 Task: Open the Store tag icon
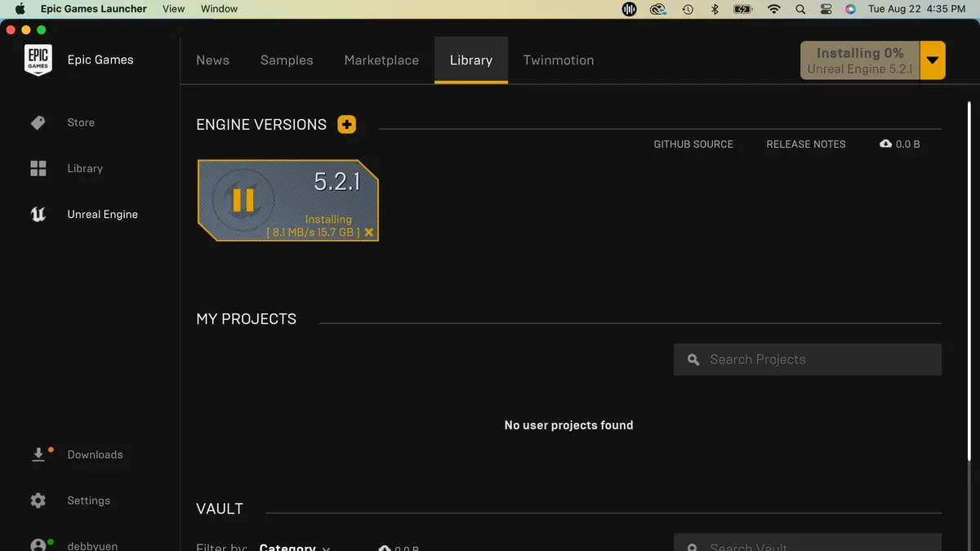pyautogui.click(x=38, y=122)
